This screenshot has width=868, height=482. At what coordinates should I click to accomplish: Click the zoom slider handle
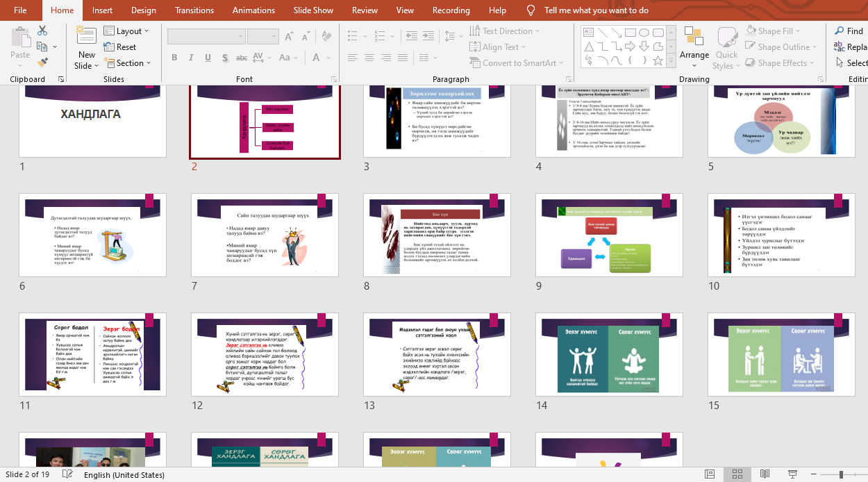click(841, 474)
